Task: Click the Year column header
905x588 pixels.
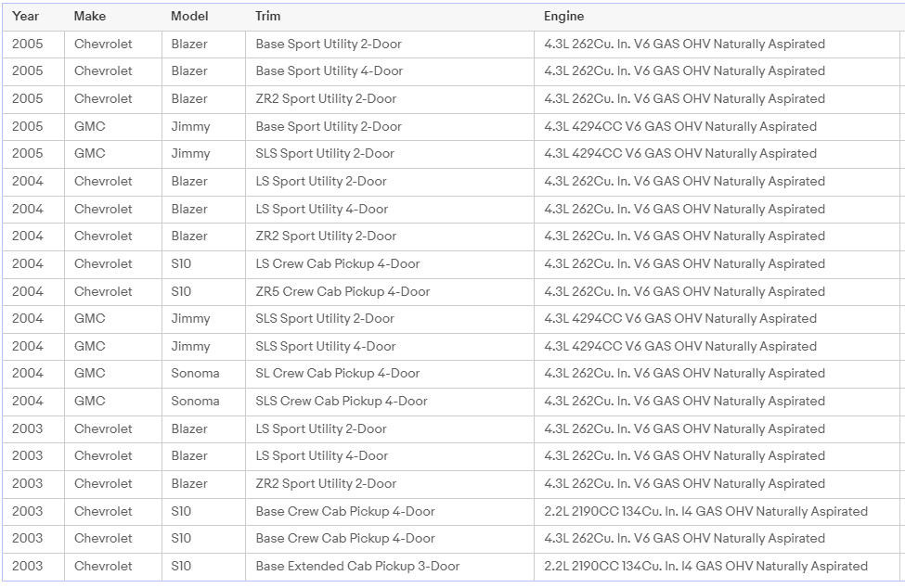Action: point(26,16)
